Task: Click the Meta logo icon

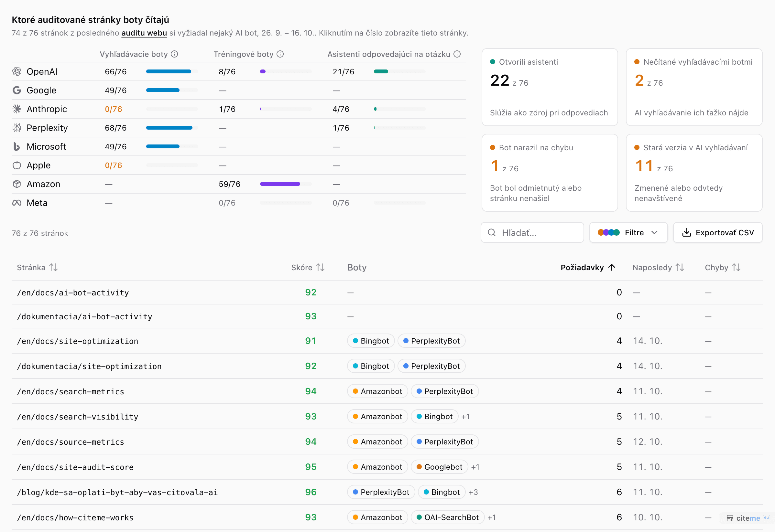Action: pyautogui.click(x=17, y=203)
